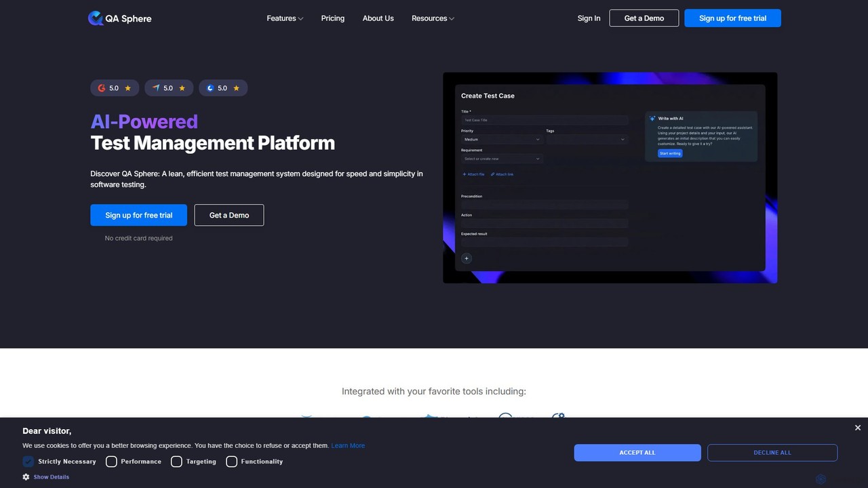The height and width of the screenshot is (488, 868).
Task: Toggle the Strictly Necessary cookie checkbox
Action: click(x=28, y=462)
